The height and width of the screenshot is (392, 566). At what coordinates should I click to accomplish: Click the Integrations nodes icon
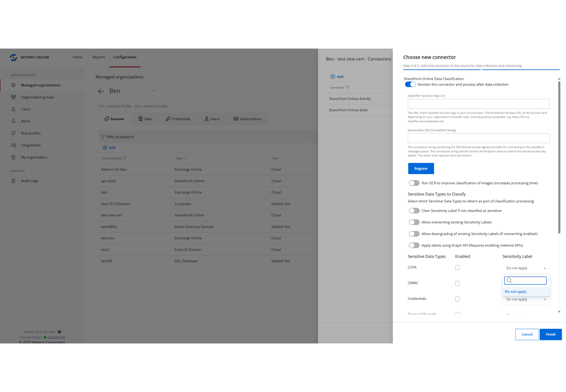coord(13,145)
